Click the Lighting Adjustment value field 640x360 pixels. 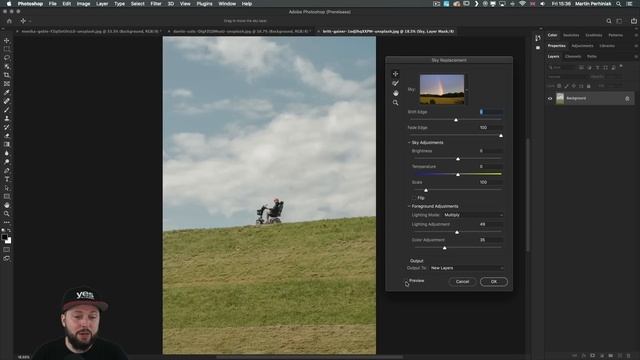coord(491,224)
